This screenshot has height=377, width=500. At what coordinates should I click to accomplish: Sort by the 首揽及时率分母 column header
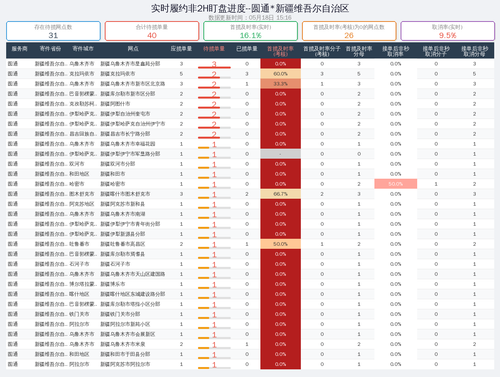coord(359,51)
